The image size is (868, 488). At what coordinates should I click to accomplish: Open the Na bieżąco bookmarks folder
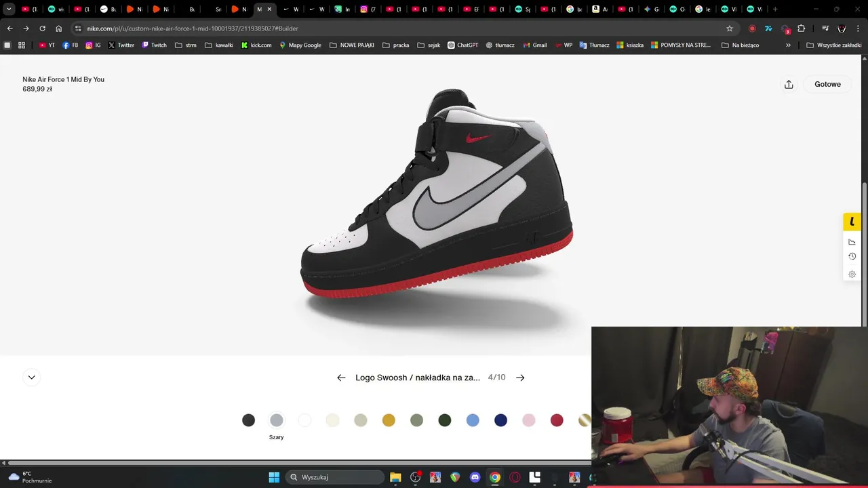click(x=742, y=45)
